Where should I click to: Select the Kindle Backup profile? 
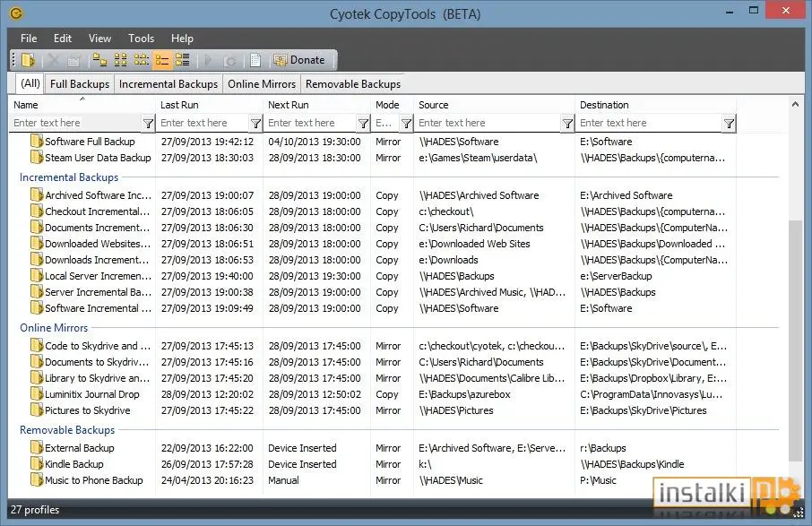coord(74,464)
